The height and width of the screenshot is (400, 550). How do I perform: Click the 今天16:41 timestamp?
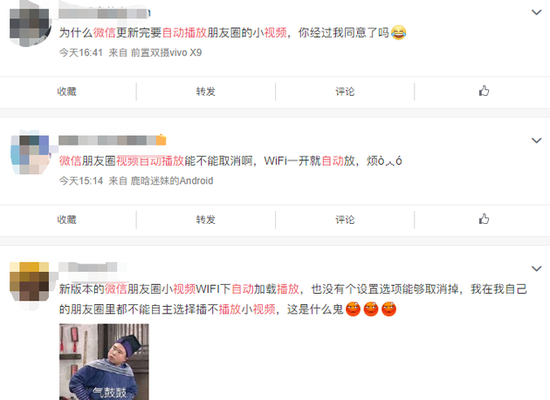pyautogui.click(x=81, y=53)
